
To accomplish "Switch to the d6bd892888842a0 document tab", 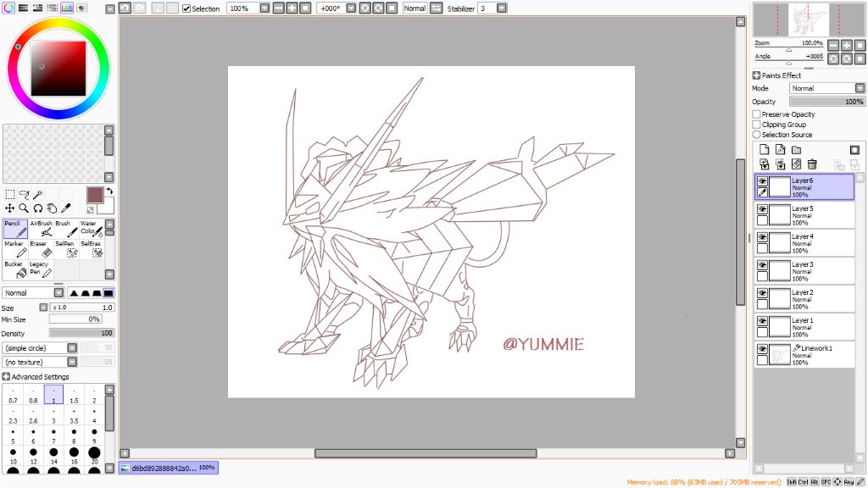I will [169, 468].
